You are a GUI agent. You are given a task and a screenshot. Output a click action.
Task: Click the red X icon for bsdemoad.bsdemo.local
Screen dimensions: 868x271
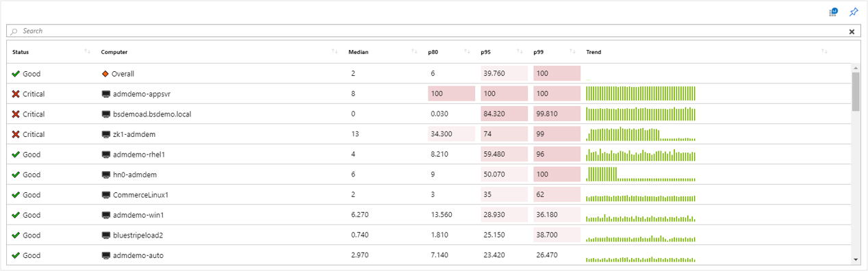pos(16,114)
